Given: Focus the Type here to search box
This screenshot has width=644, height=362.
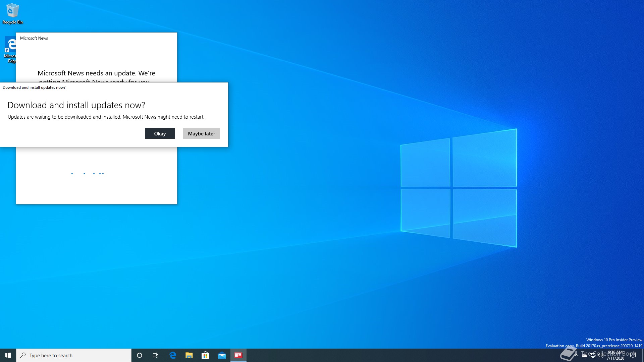Looking at the screenshot, I should point(74,355).
